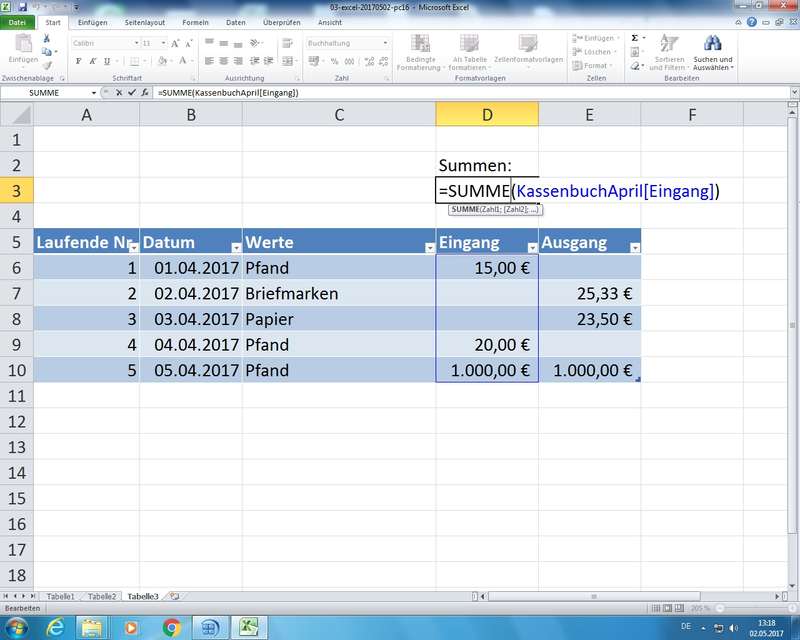Viewport: 800px width, 640px height.
Task: Click row 3 header
Action: (x=16, y=191)
